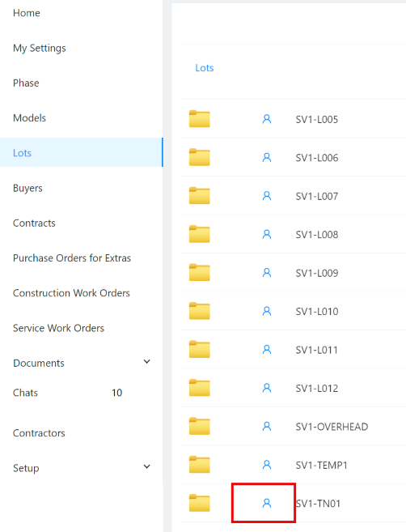Click the user icon for SV1-TEMP1

tap(267, 465)
